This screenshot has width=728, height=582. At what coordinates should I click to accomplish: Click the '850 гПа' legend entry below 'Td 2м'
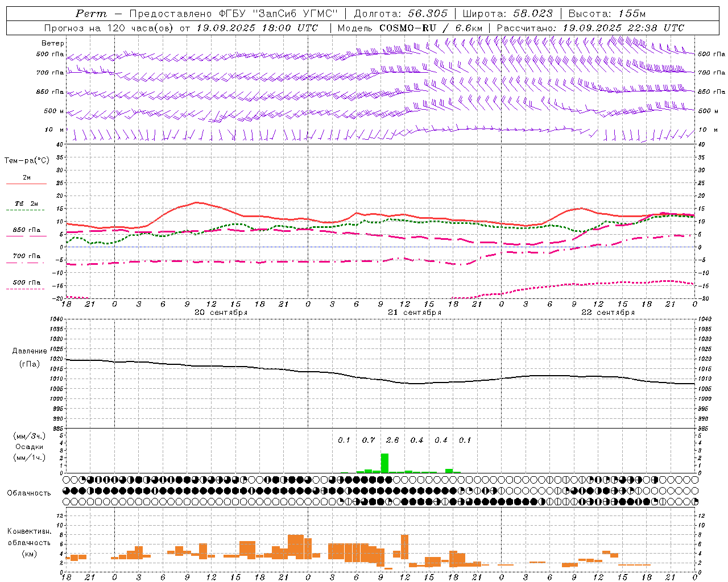[26, 230]
